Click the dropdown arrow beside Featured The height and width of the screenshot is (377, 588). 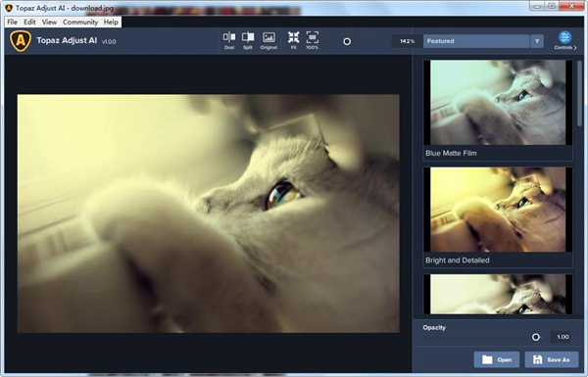pyautogui.click(x=537, y=41)
